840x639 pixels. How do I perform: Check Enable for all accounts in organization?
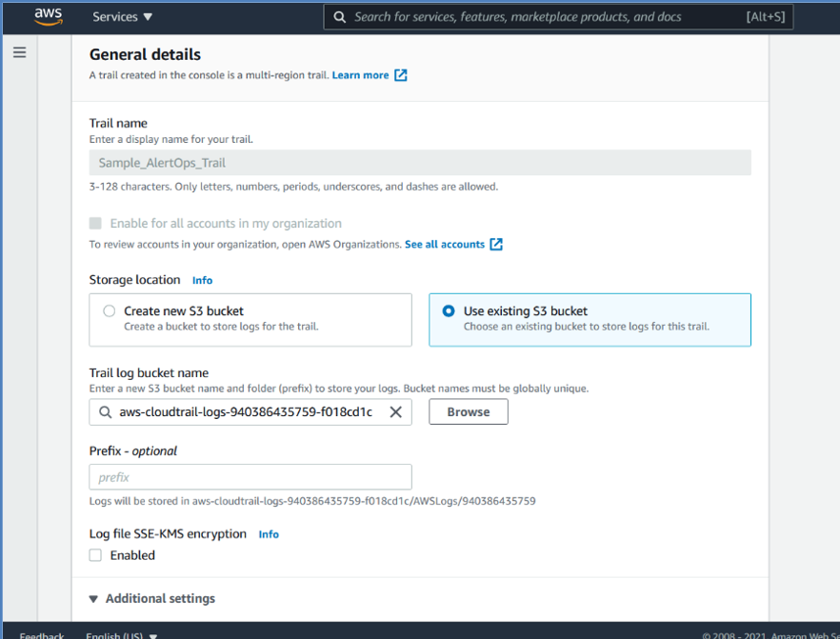[x=95, y=224]
